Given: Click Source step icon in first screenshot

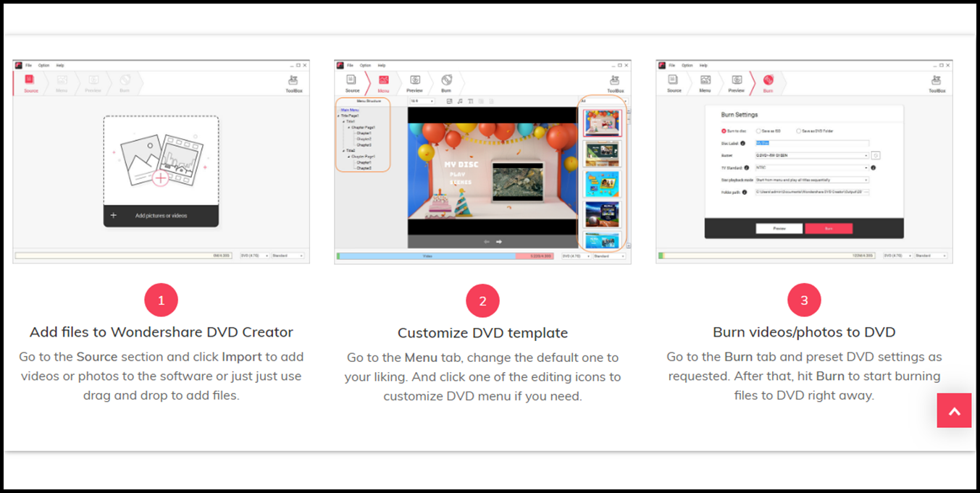Looking at the screenshot, I should [x=30, y=80].
